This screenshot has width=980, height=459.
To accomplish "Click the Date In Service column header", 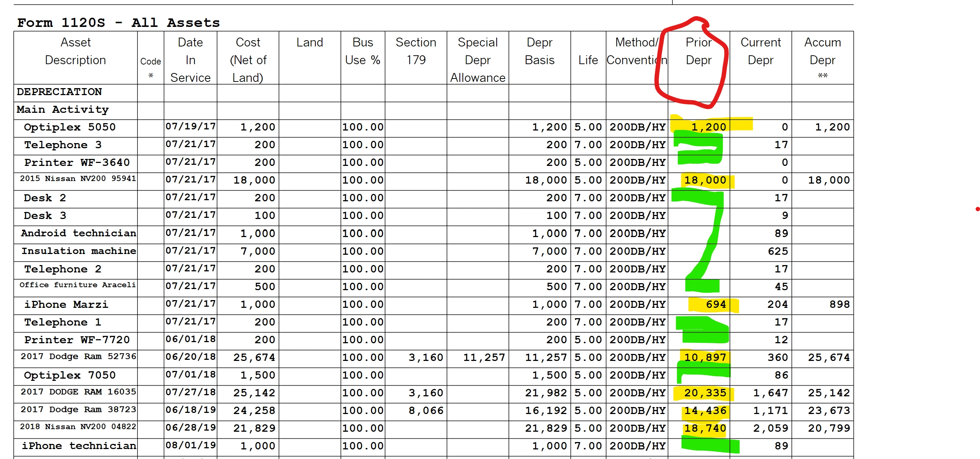I will point(190,60).
